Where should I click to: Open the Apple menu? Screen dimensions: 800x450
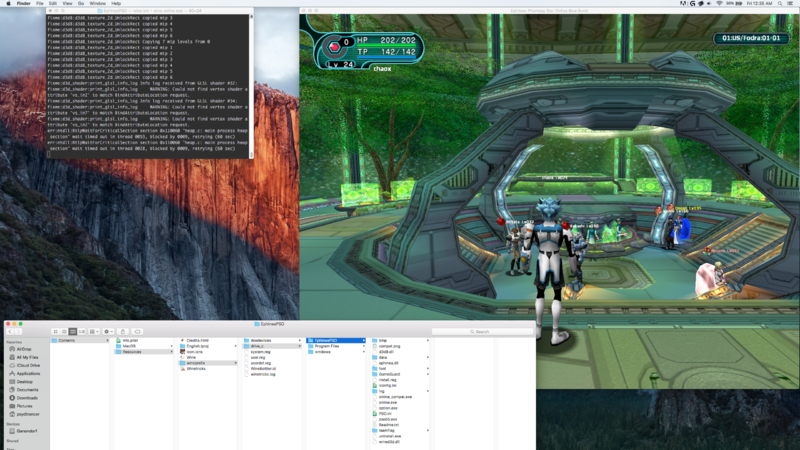pyautogui.click(x=8, y=3)
